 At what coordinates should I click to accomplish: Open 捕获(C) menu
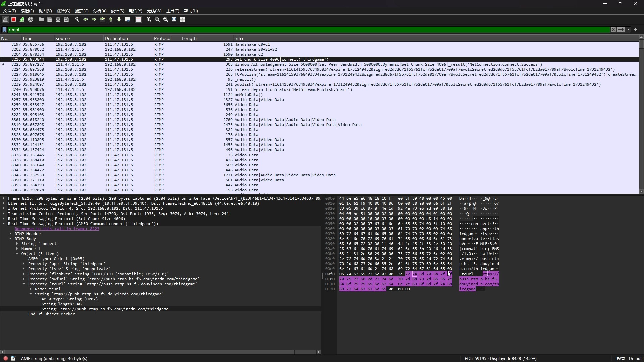point(82,11)
